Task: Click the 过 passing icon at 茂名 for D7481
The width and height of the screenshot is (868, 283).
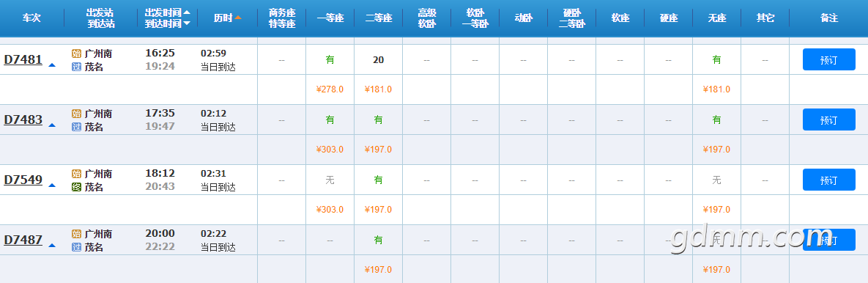Action: 76,67
